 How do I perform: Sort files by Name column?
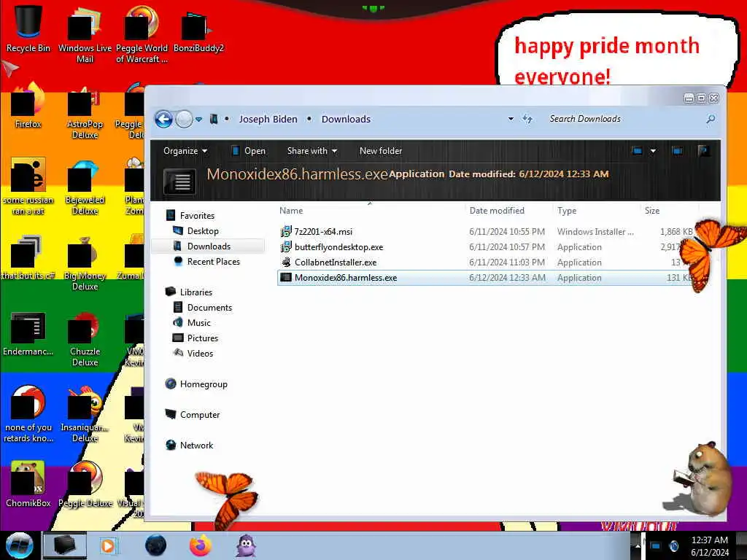pyautogui.click(x=291, y=211)
